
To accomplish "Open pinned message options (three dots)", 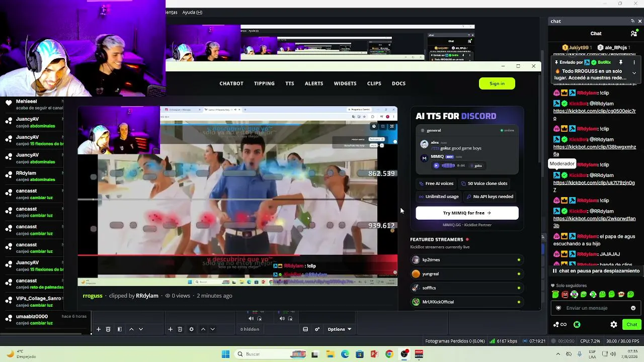I will [634, 62].
